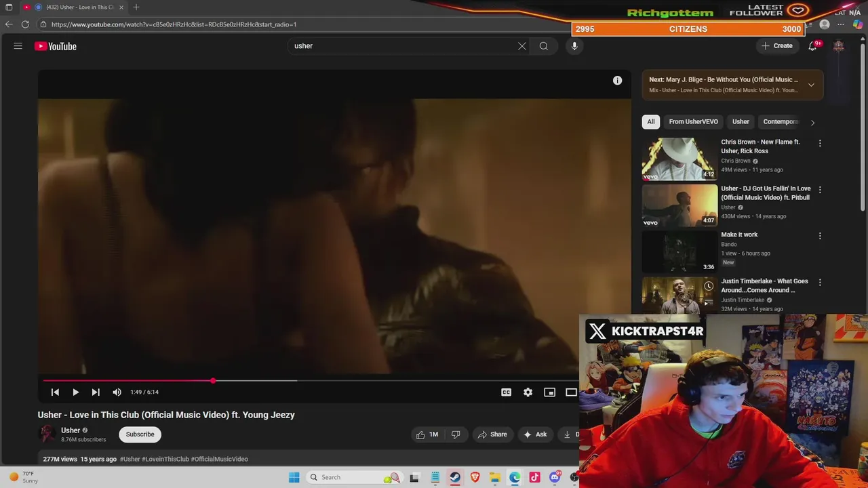Open Microsoft Edge from the taskbar
This screenshot has height=488, width=868.
[515, 477]
